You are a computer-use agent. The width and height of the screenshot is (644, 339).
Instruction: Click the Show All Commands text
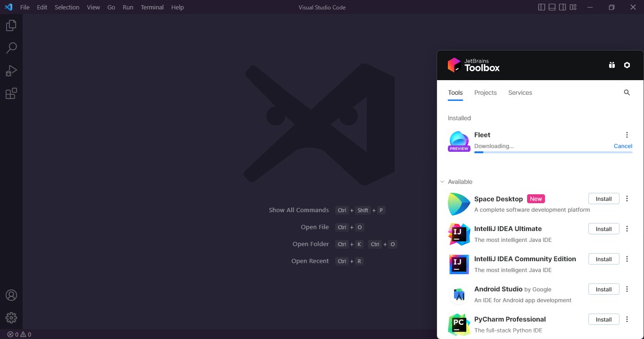click(299, 210)
